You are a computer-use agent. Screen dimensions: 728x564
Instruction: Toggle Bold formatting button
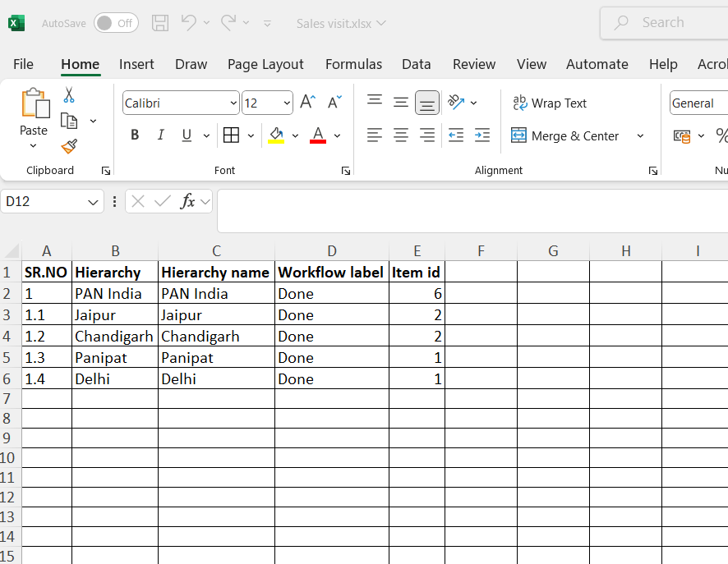pos(135,135)
